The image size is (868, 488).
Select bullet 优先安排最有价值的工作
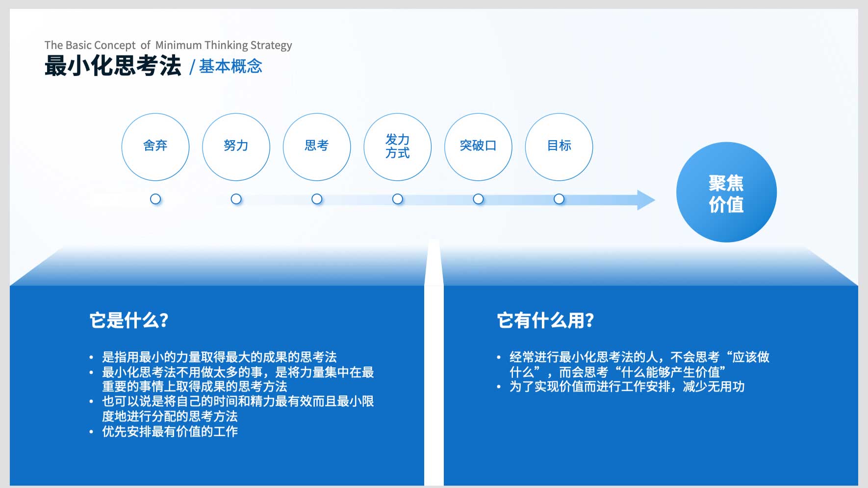click(170, 431)
